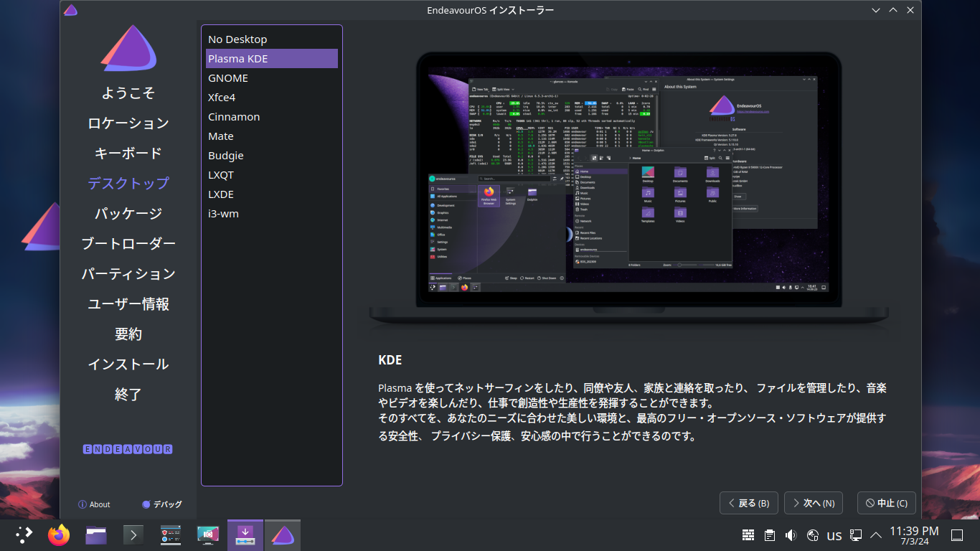Click the デスクトップ step in sidebar
This screenshot has width=980, height=551.
(x=128, y=184)
